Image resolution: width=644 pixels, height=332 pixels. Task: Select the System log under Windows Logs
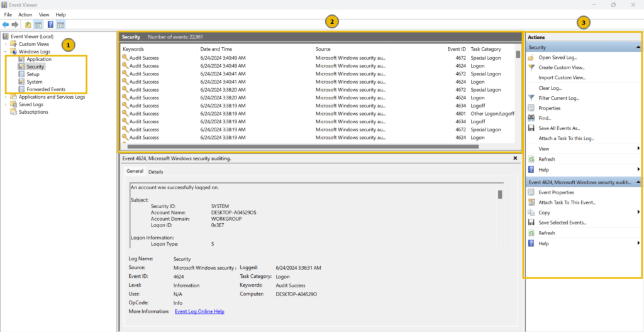point(35,82)
